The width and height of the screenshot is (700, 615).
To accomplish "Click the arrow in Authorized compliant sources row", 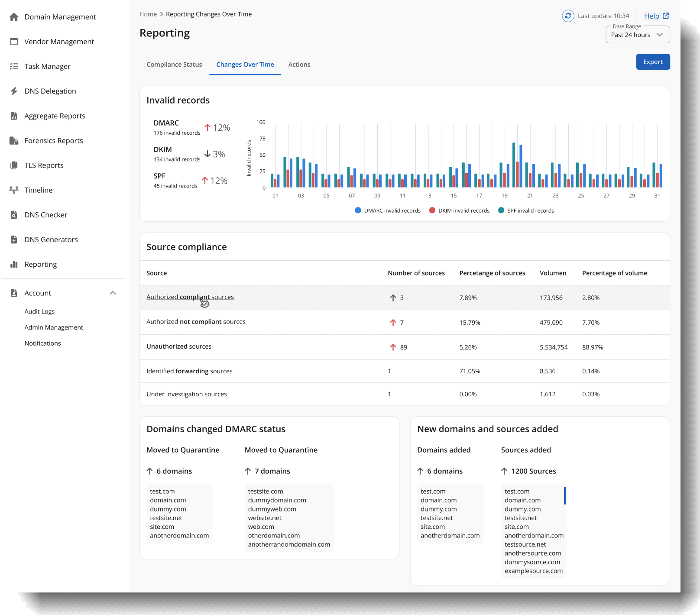I will click(x=393, y=298).
